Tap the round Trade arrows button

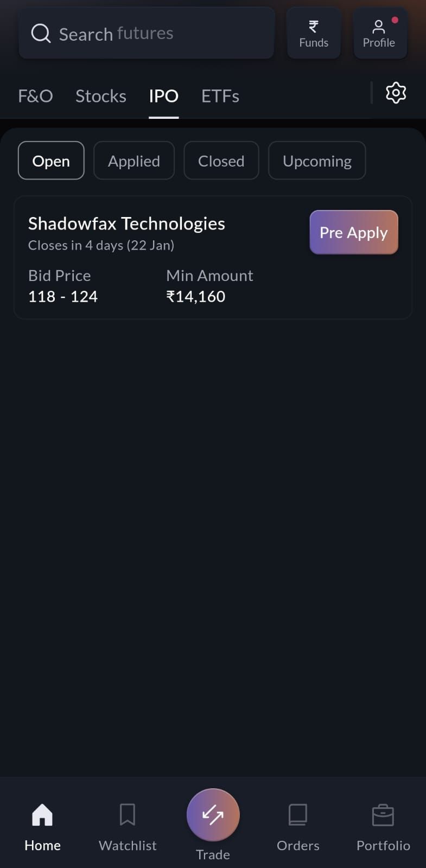coord(213,815)
